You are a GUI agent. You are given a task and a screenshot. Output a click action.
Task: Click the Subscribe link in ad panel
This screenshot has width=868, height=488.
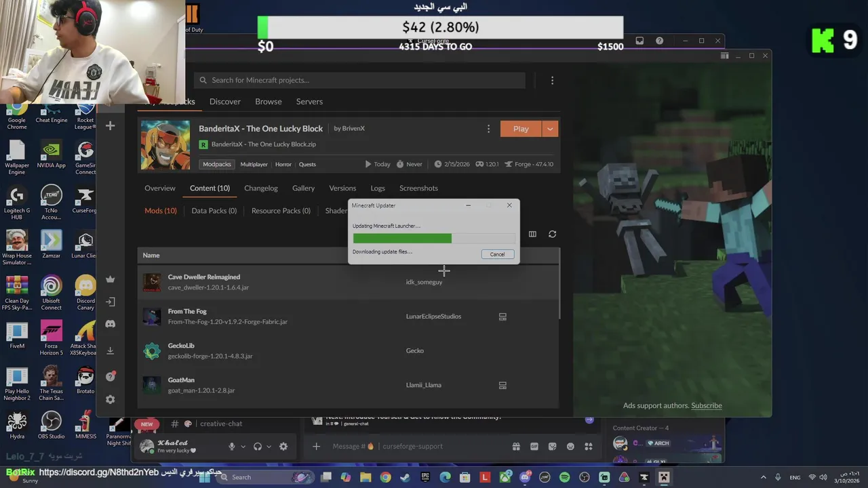pos(707,406)
